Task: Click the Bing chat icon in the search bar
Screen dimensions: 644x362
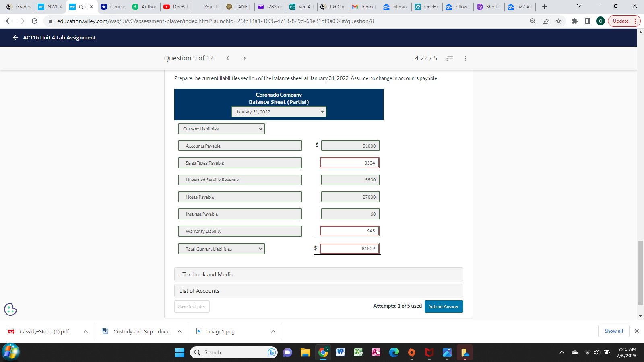Action: pos(271,352)
